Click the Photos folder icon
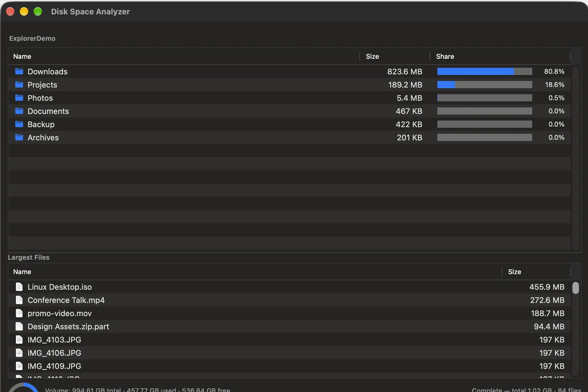 [x=19, y=98]
